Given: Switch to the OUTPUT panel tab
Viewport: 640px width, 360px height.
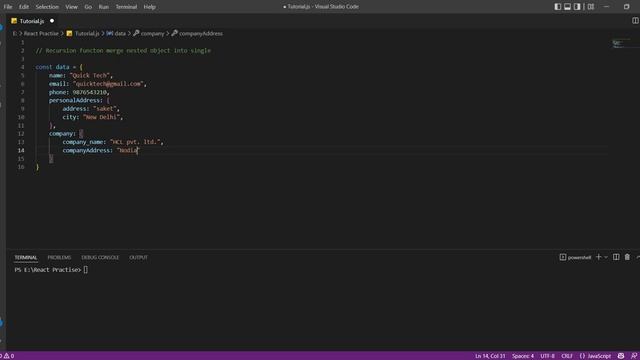Looking at the screenshot, I should pos(138,258).
